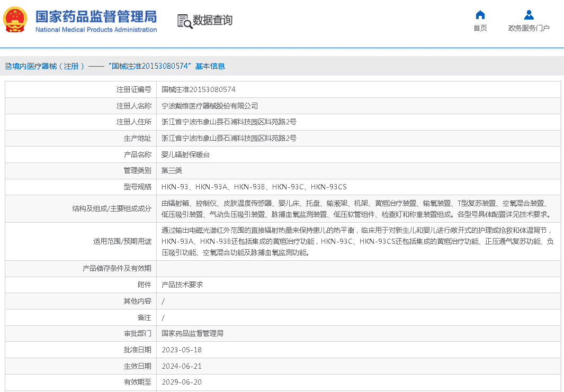Image resolution: width=564 pixels, height=392 pixels.
Task: Select registrant name 宁波戴维医疗器械股份有限公司
Action: tap(209, 106)
